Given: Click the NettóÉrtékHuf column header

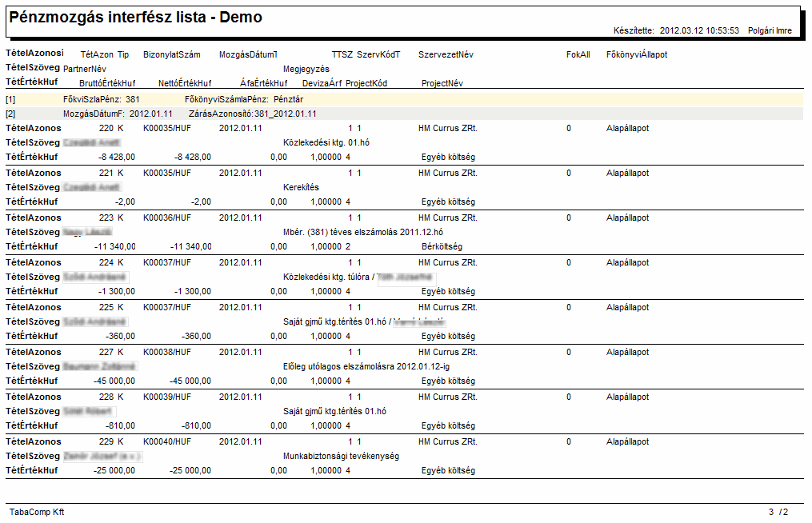Looking at the screenshot, I should click(185, 83).
